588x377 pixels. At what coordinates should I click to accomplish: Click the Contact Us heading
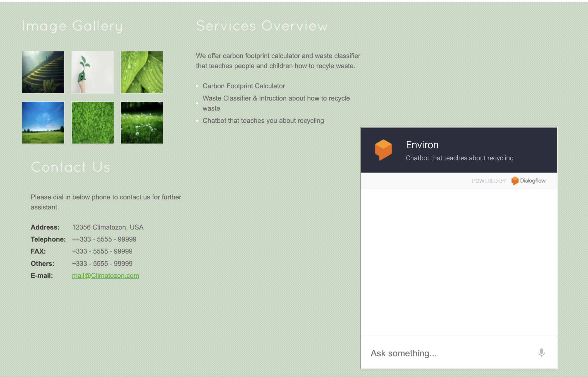click(71, 167)
